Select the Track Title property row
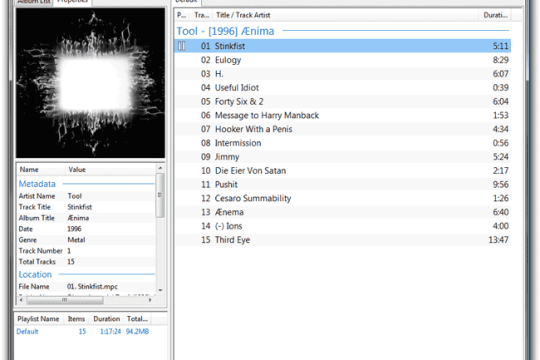 (x=86, y=207)
